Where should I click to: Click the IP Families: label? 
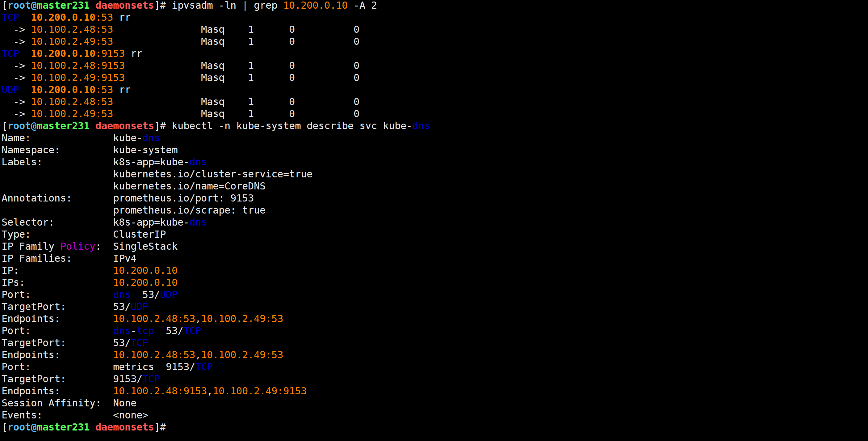[36, 259]
